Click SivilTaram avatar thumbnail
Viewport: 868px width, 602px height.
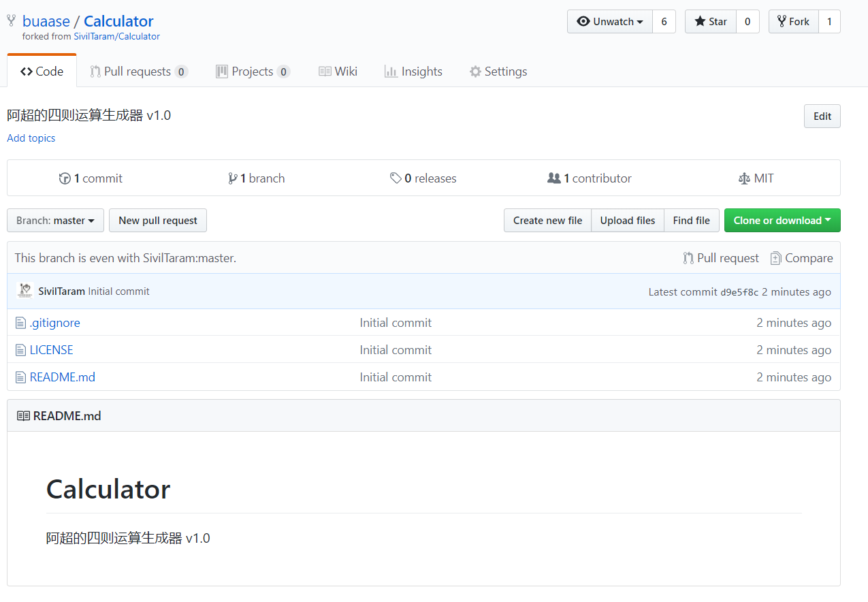coord(25,291)
